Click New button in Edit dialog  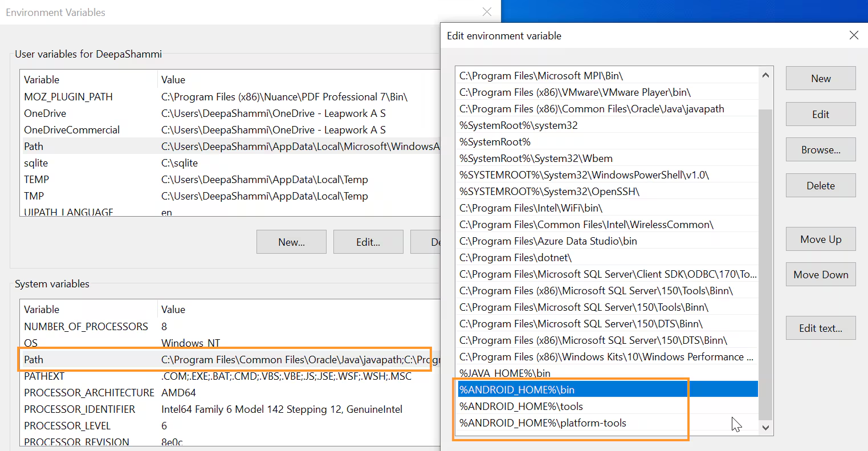820,79
